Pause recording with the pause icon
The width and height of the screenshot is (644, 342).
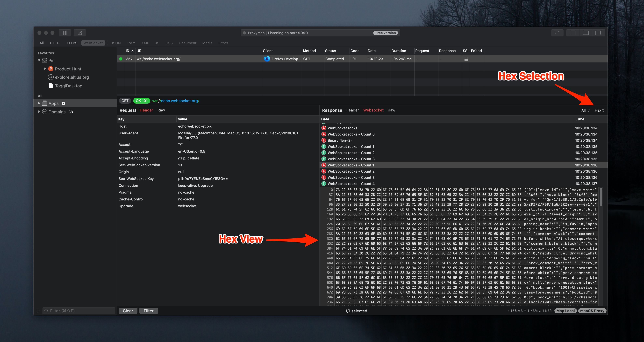point(65,33)
